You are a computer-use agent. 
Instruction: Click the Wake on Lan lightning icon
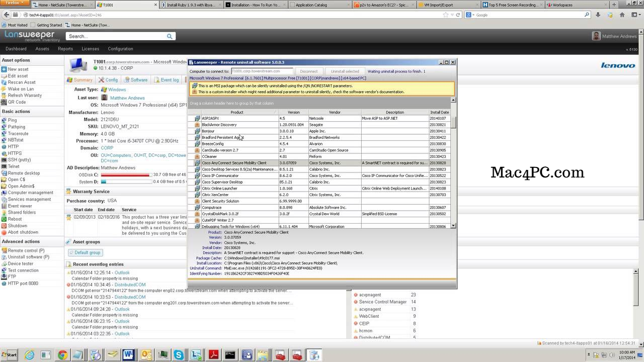click(4, 89)
